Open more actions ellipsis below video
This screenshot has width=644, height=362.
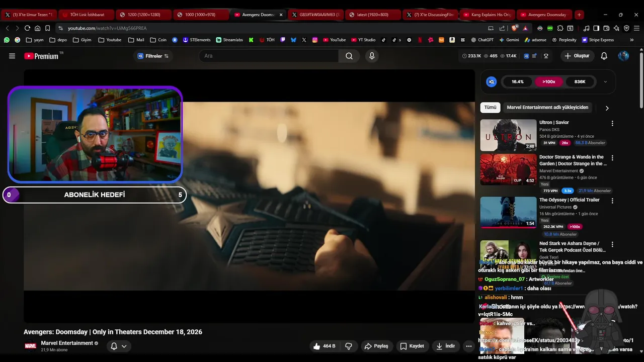click(468, 346)
